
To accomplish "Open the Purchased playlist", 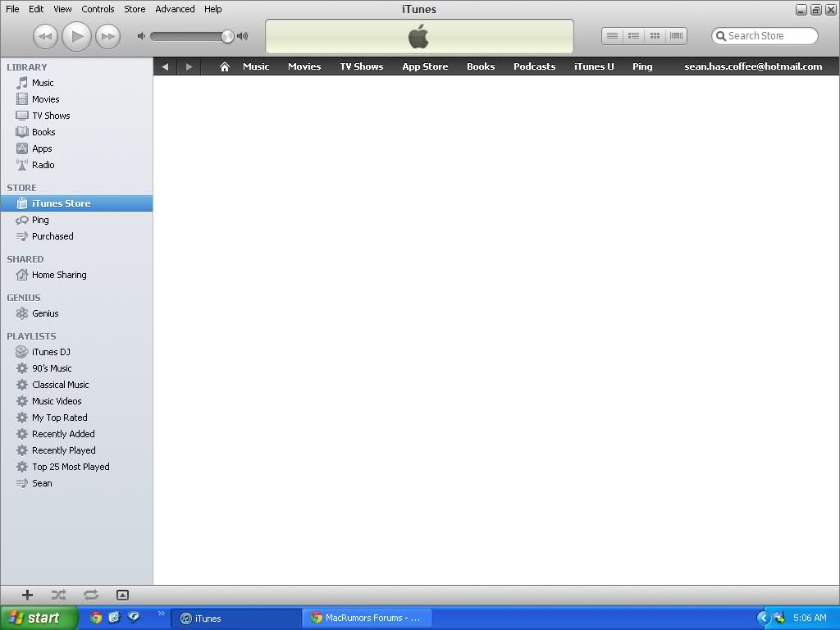I will click(76, 236).
